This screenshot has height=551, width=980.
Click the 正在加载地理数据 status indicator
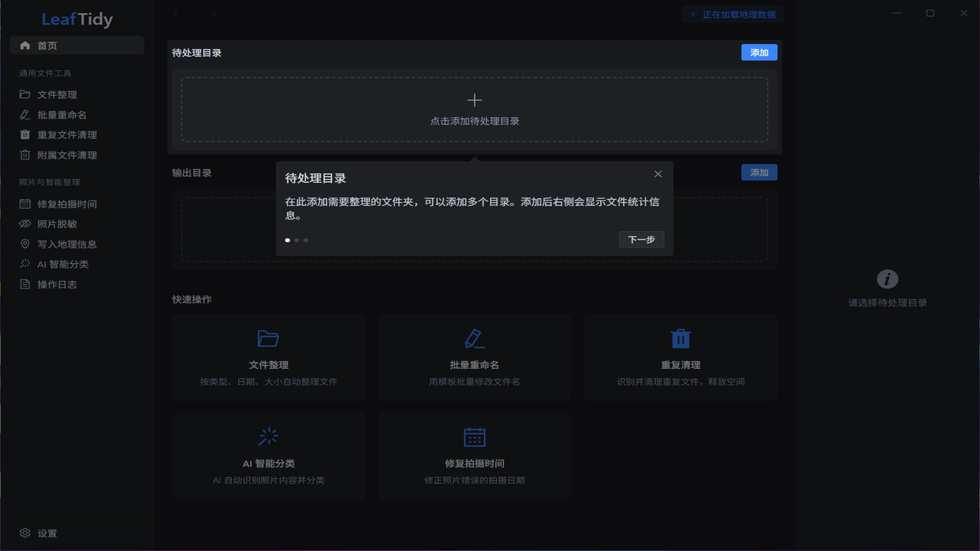coord(733,15)
